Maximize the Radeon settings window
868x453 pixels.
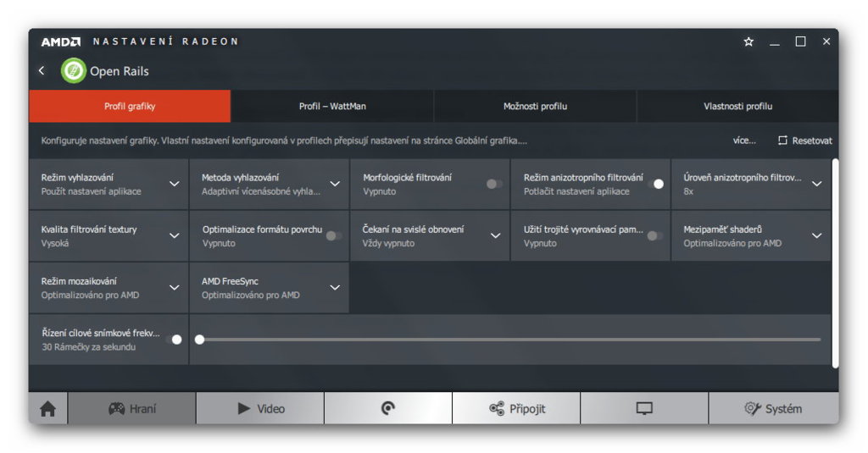(800, 41)
